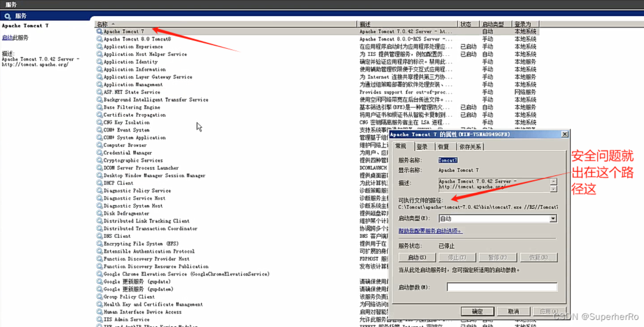Open the startup type dropdown in properties dialog
Screen dimensions: 644x327
pyautogui.click(x=553, y=219)
